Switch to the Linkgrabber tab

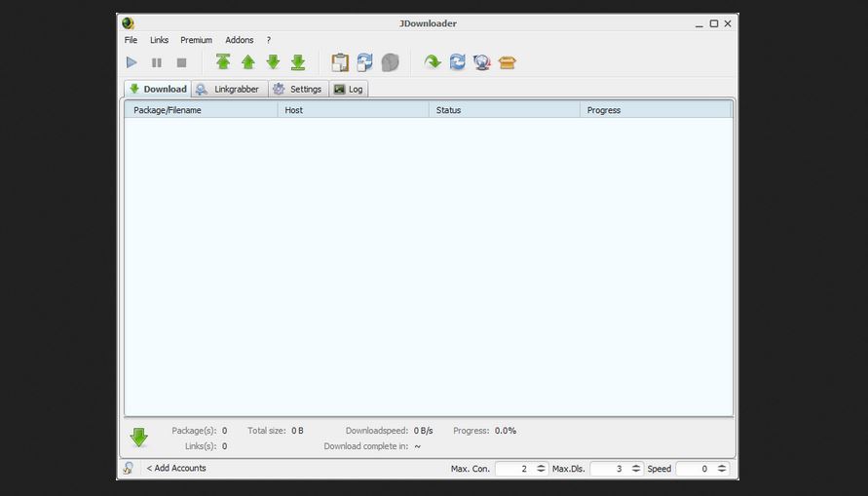(230, 89)
